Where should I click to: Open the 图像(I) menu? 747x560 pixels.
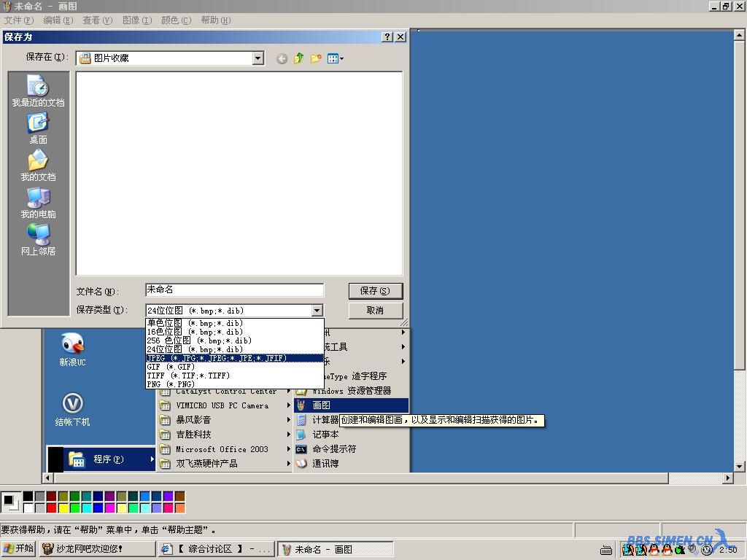[136, 20]
